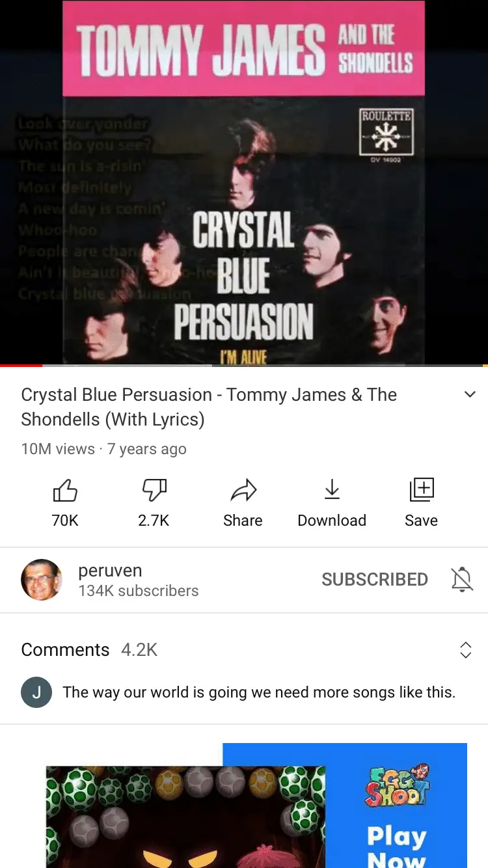Tap the Save to playlist icon
The image size is (488, 868).
point(422,490)
